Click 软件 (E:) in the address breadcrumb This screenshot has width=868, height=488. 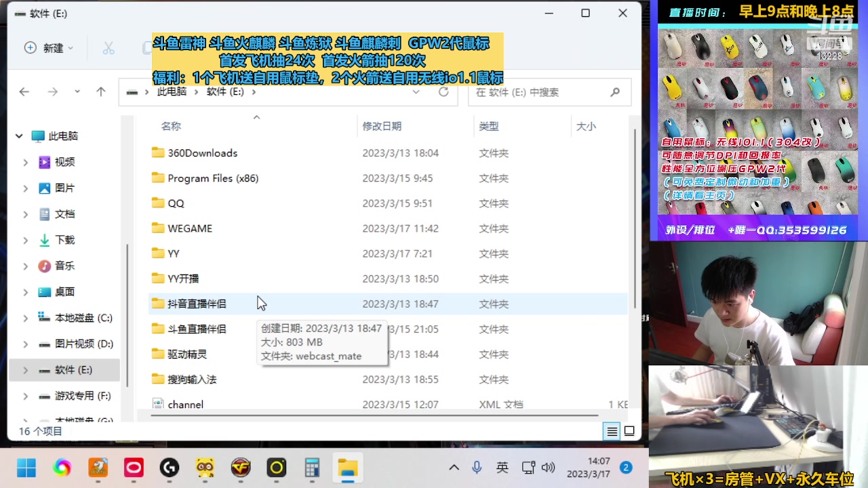225,92
